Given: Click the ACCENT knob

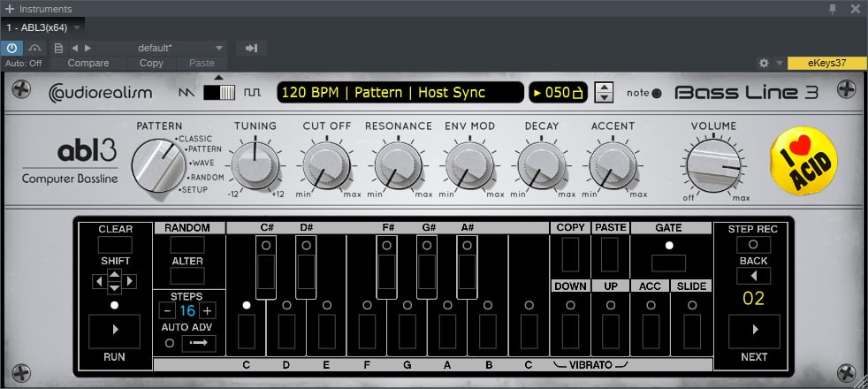Looking at the screenshot, I should coord(613,165).
